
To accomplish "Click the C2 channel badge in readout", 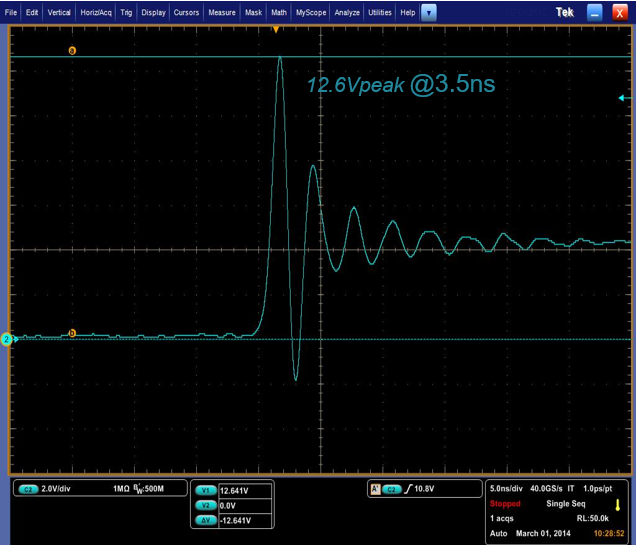I will pyautogui.click(x=28, y=489).
